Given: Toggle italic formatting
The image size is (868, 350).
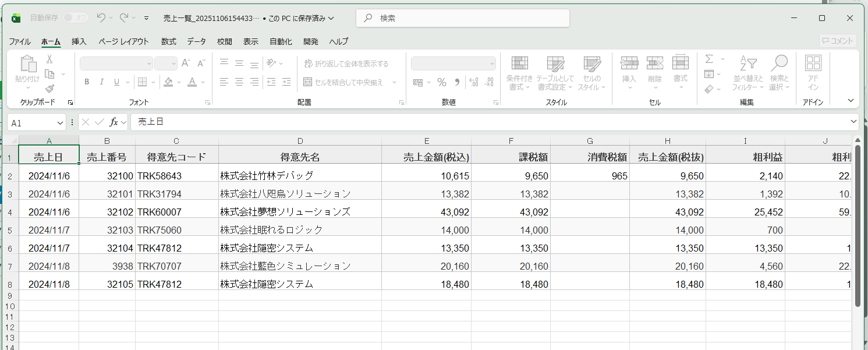Looking at the screenshot, I should point(102,82).
